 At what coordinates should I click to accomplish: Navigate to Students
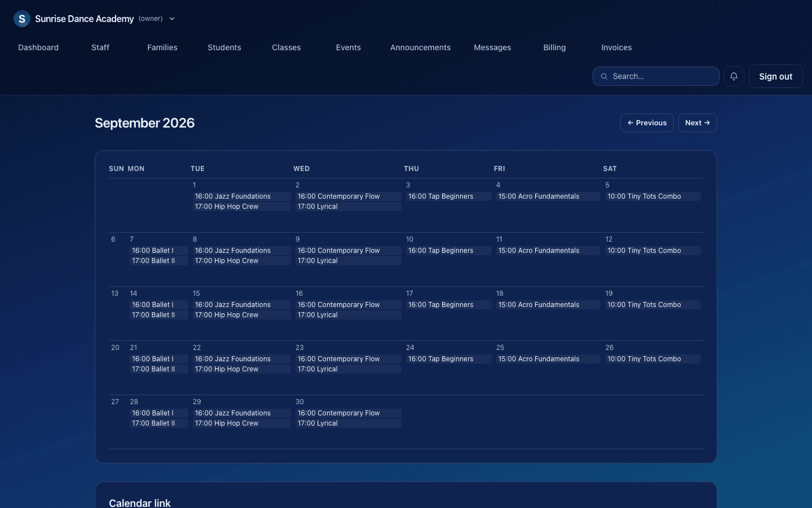click(224, 47)
